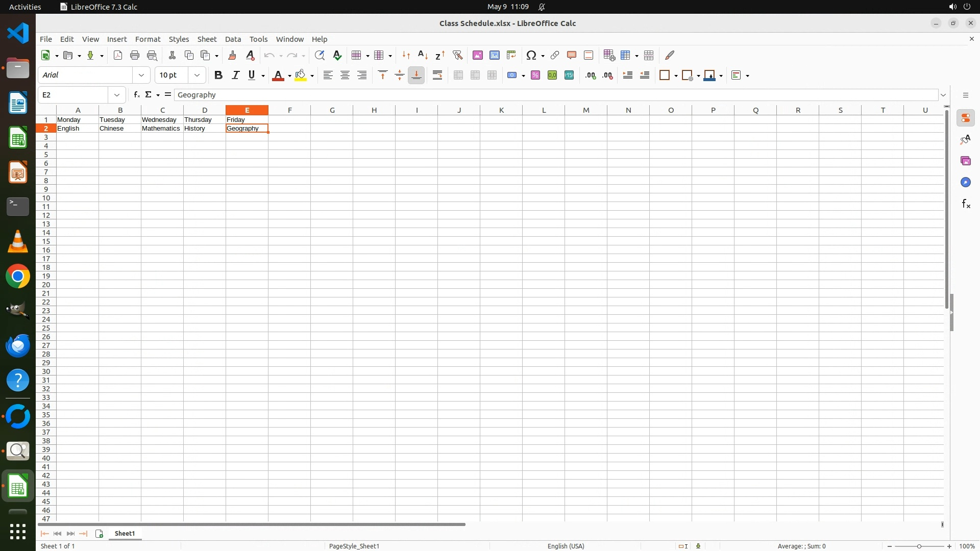Click Sort Ascending icon

423,55
